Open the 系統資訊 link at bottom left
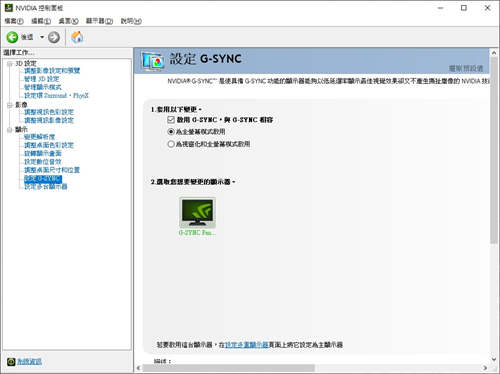500x374 pixels. [29, 362]
